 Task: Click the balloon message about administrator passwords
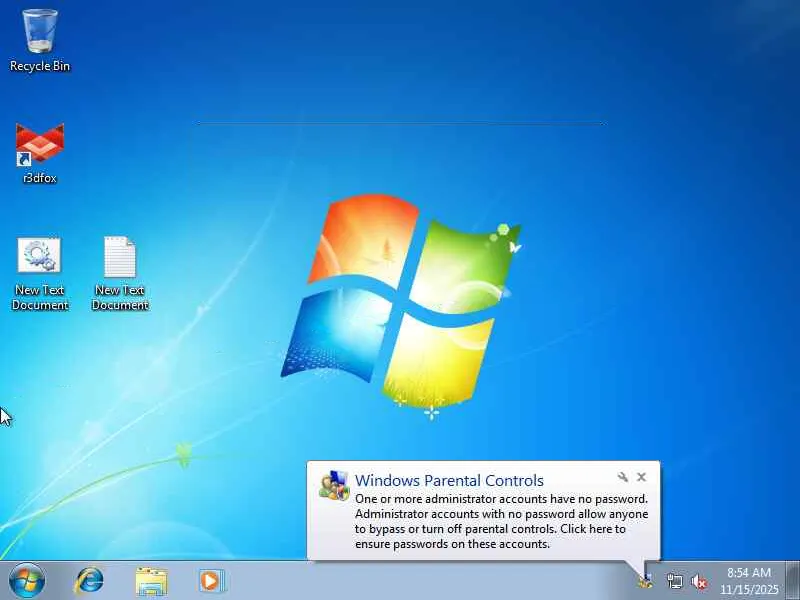pyautogui.click(x=502, y=521)
